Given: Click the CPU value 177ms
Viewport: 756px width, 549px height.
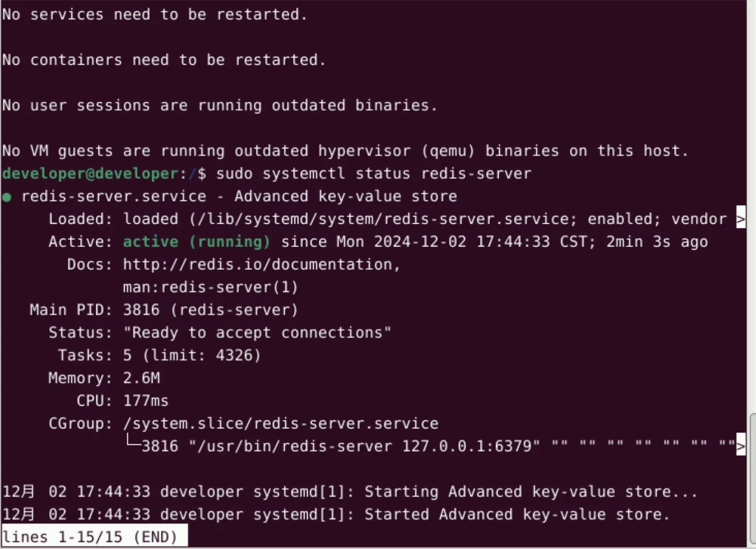Looking at the screenshot, I should point(146,401).
